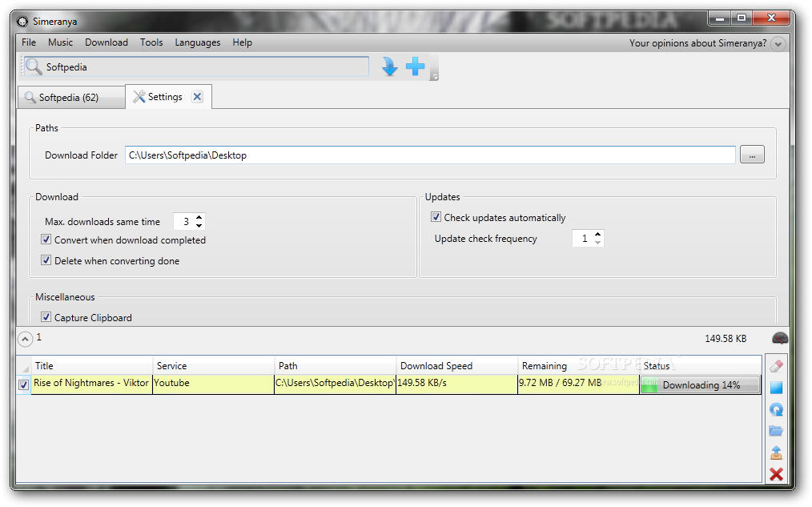
Task: Open the Music menu
Action: click(60, 42)
